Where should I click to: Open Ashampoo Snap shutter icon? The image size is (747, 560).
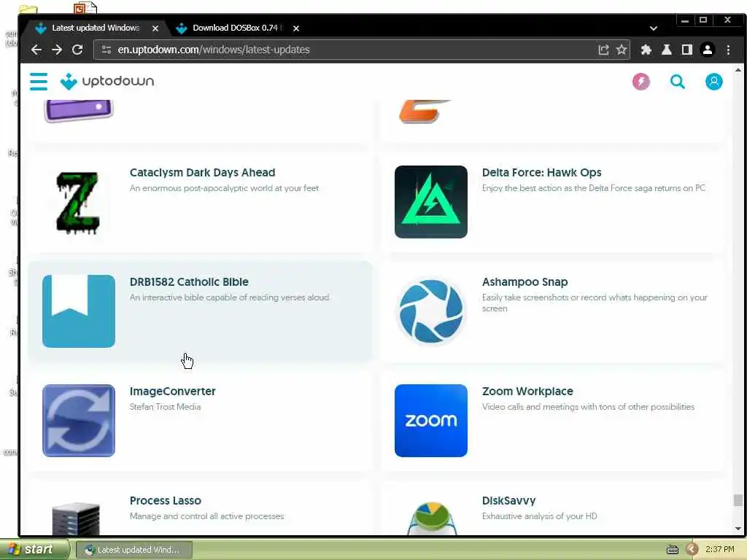click(x=430, y=311)
